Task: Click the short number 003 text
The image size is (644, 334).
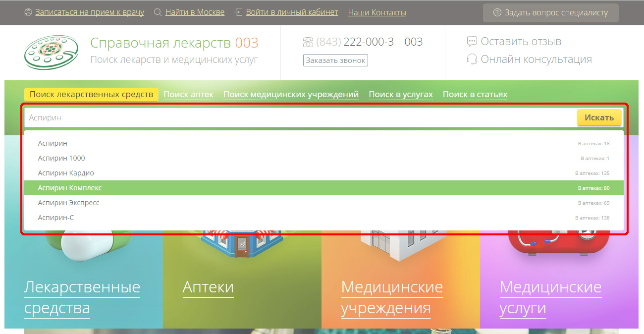Action: click(x=414, y=42)
